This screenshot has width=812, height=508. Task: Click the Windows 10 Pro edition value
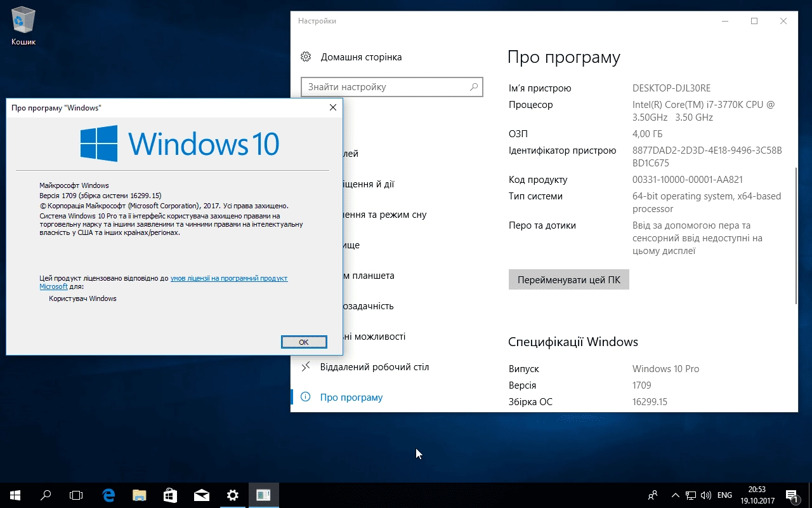click(x=665, y=369)
